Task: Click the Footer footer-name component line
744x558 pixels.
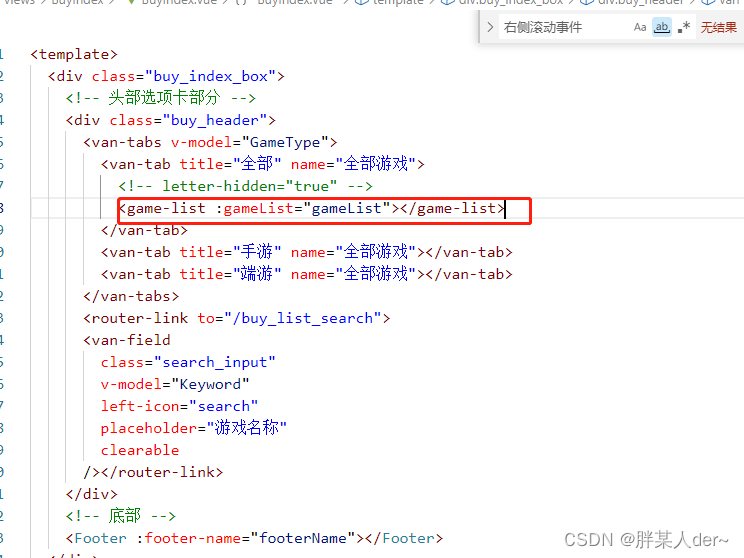Action: click(x=254, y=538)
